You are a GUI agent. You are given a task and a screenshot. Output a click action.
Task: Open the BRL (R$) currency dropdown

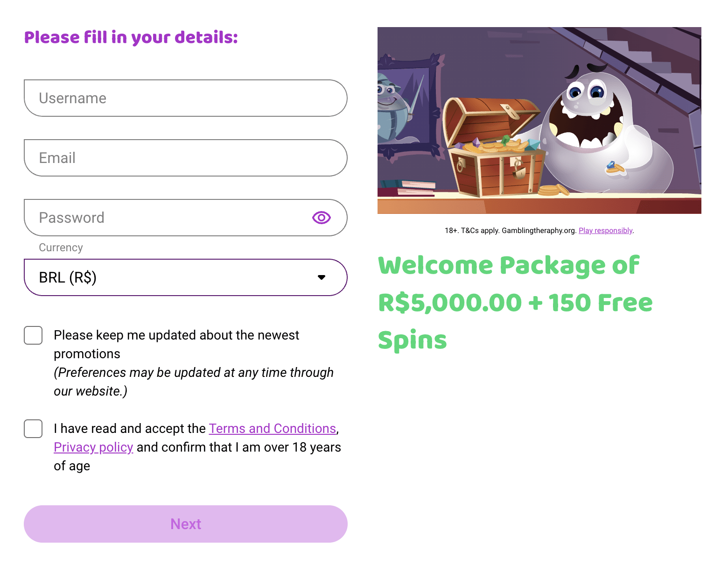pos(185,277)
